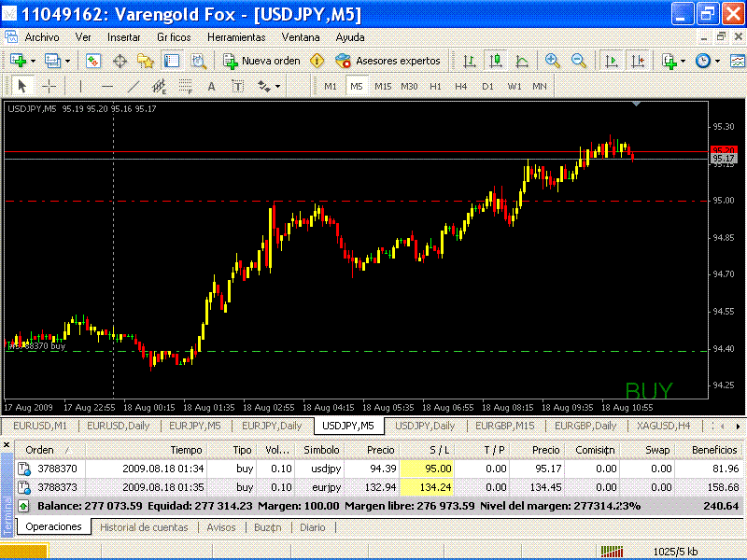Viewport: 747px width, 560px height.
Task: Open the Ventana menu
Action: (301, 37)
